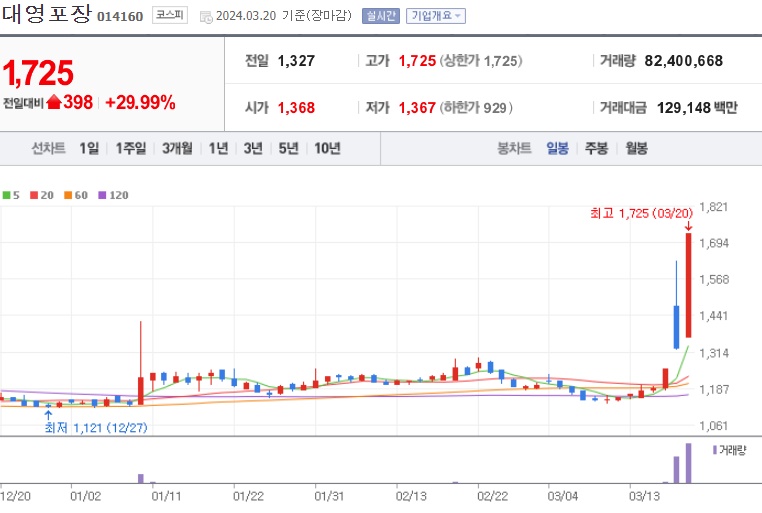Click the 실시간 button
Image resolution: width=762 pixels, height=513 pixels.
(381, 16)
